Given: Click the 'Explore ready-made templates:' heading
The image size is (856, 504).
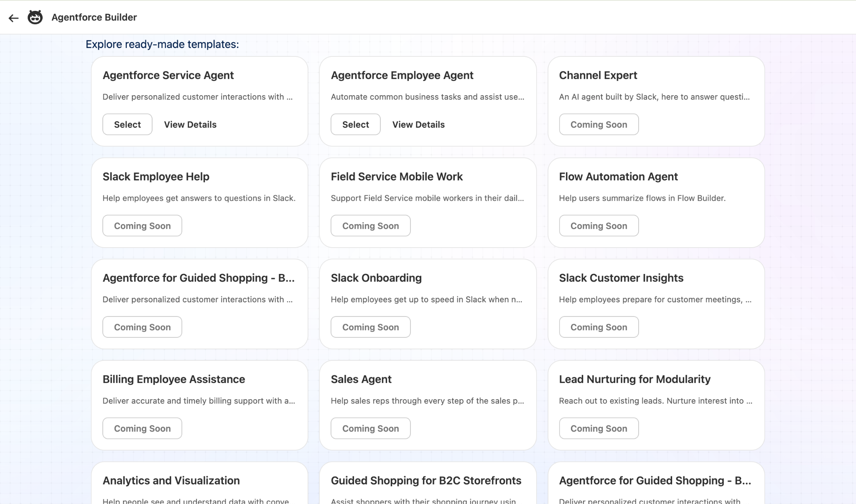Looking at the screenshot, I should tap(162, 44).
